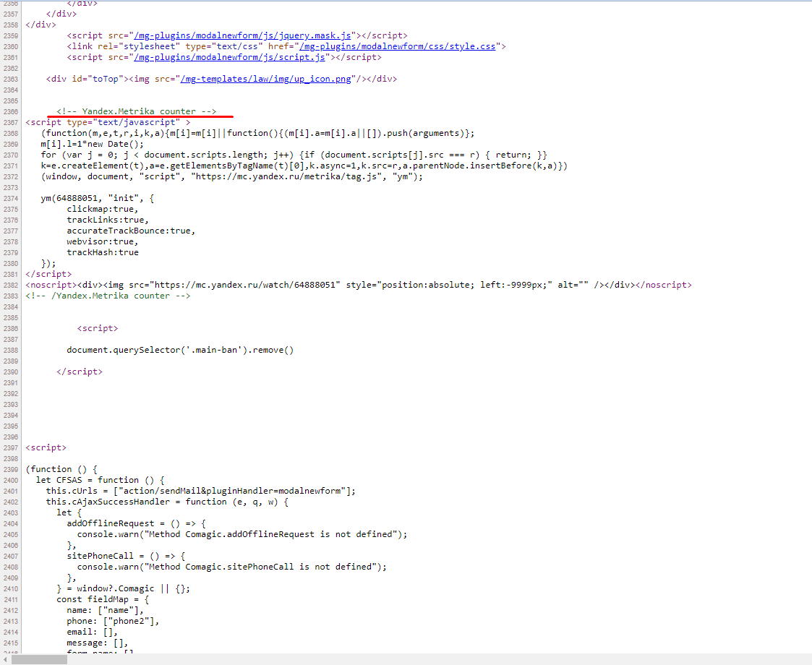Screen dimensions: 812x665
Task: Open the modalnewform script.js link
Action: 229,57
